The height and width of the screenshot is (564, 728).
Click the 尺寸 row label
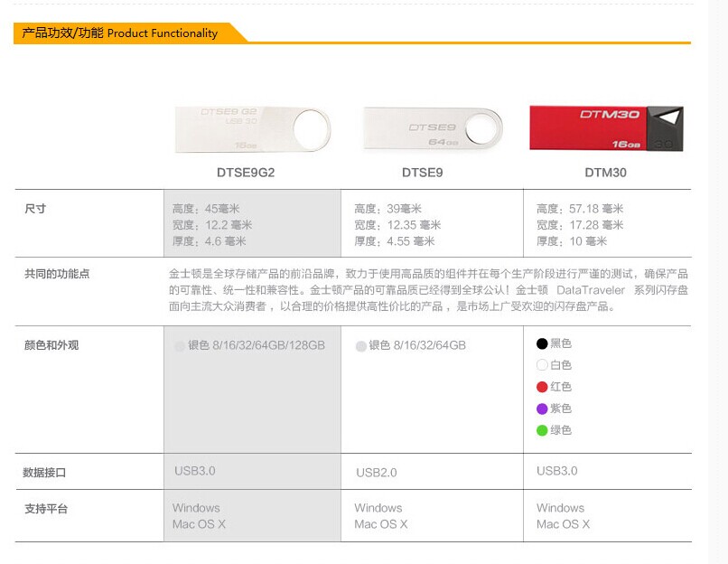(x=35, y=209)
